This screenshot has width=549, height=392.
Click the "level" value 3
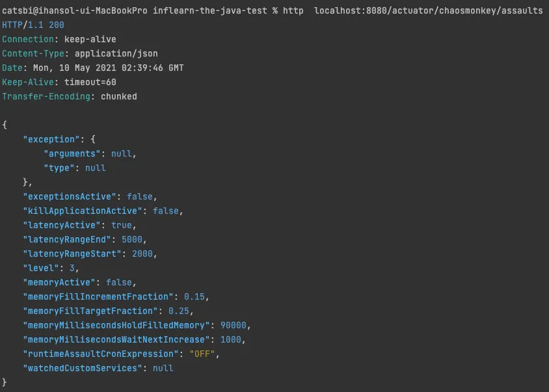coord(74,268)
